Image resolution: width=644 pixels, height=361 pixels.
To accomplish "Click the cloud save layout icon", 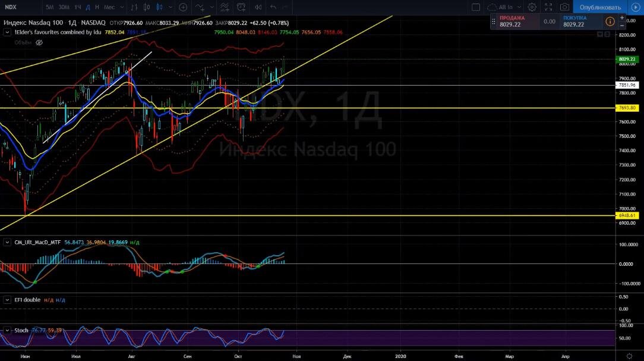I will (492, 7).
